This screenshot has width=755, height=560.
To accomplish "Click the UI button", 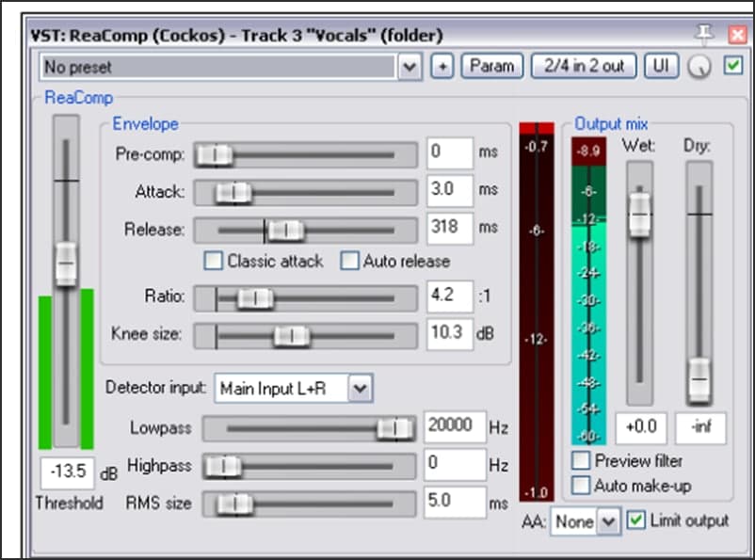I will tap(661, 67).
